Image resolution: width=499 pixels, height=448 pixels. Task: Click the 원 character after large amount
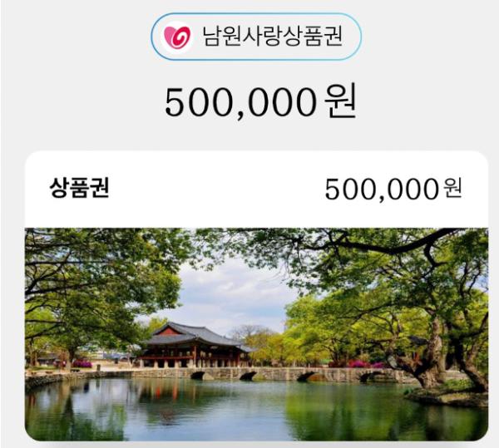tap(340, 101)
